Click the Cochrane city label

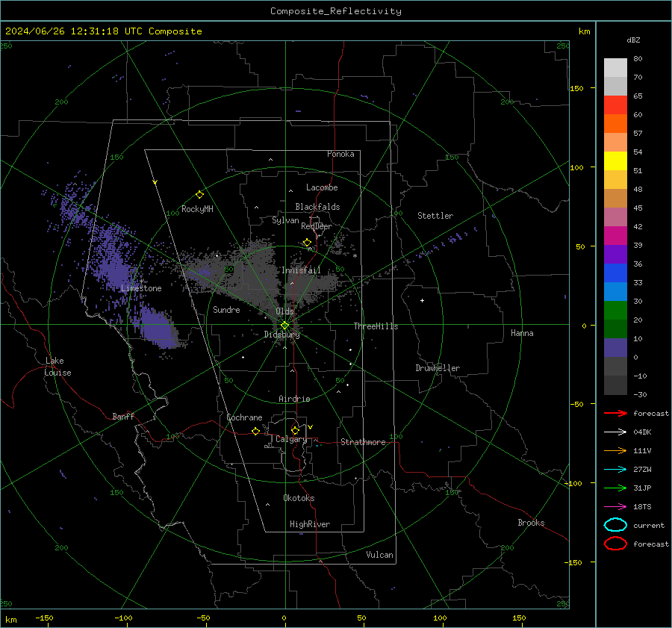[x=244, y=417]
